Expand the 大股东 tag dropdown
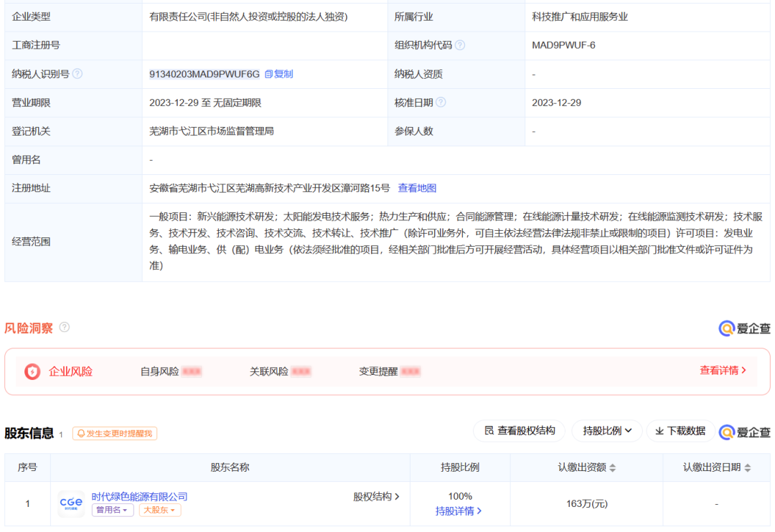775x532 pixels. click(159, 510)
